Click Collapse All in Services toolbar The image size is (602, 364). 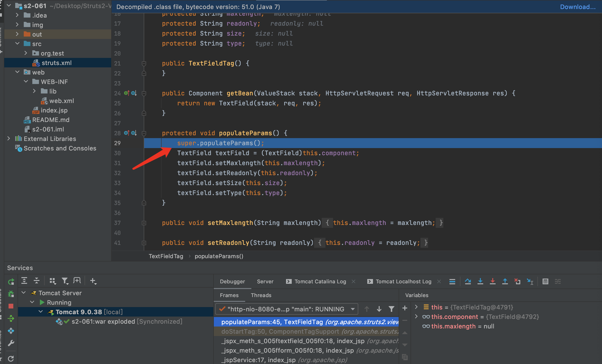36,281
